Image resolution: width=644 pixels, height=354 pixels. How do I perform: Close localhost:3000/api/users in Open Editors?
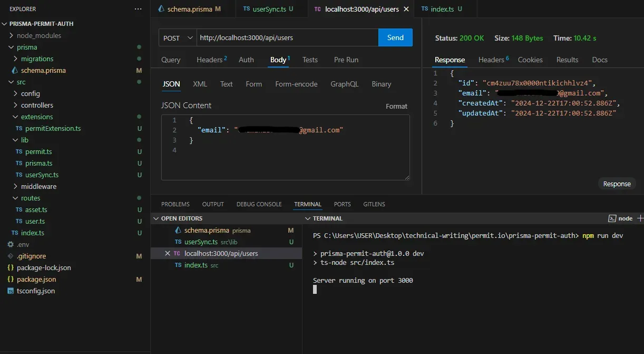[x=168, y=253]
